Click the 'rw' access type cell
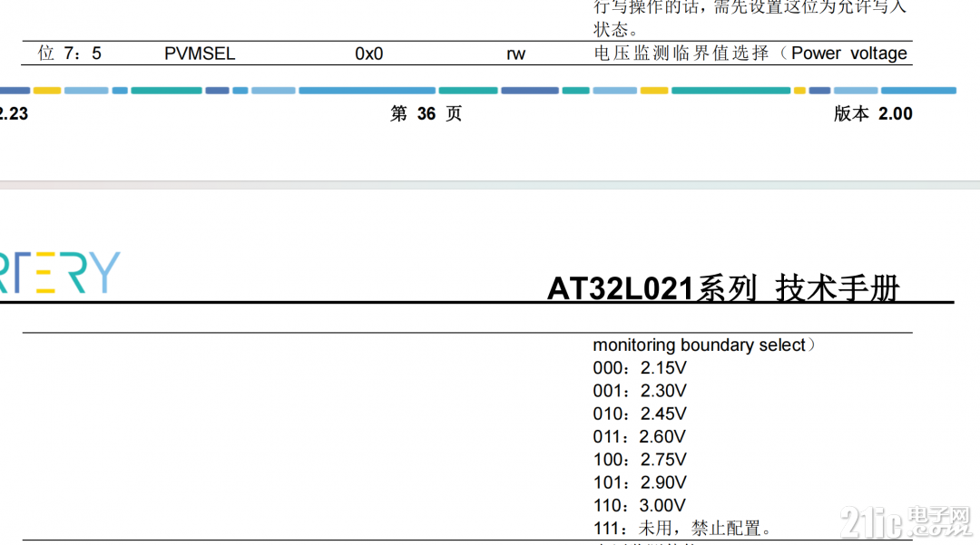Viewport: 980px width, 545px height. point(515,54)
